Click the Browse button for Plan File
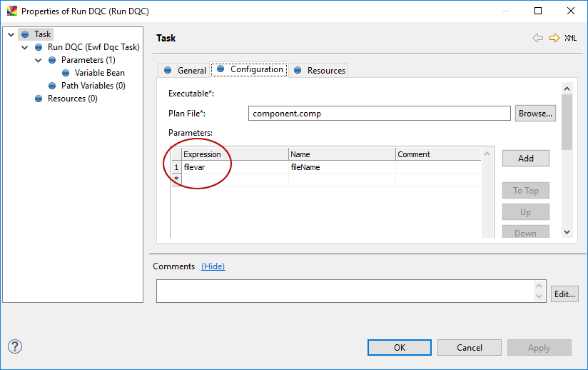Screen dimensions: 588x370 [x=535, y=113]
